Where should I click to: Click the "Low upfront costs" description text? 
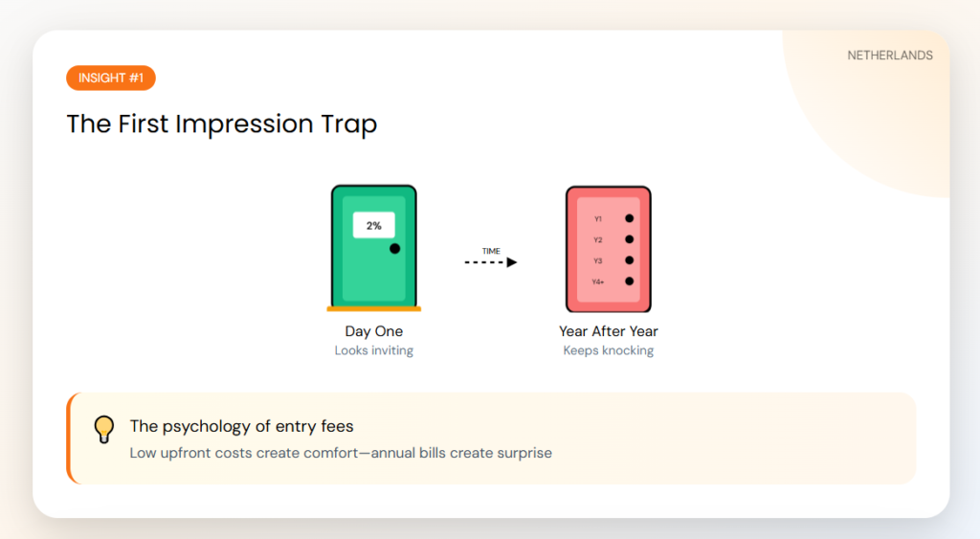341,452
